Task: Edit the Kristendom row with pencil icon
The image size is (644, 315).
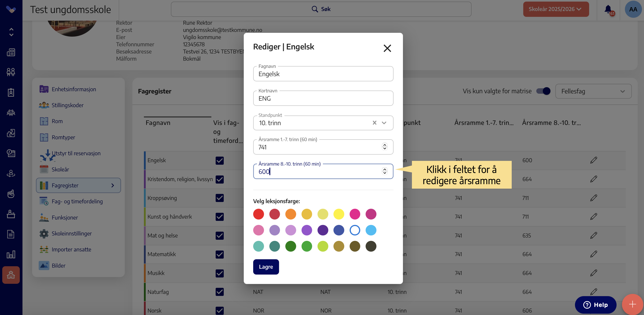Action: pos(594,179)
